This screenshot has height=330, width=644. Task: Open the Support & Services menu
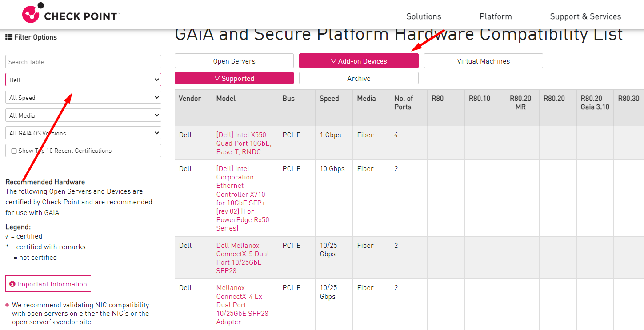pyautogui.click(x=585, y=16)
